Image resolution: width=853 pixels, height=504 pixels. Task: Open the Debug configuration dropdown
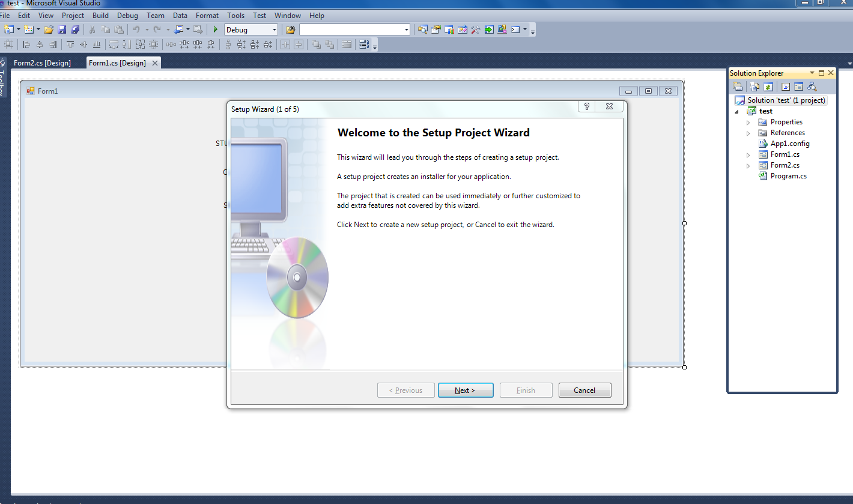[274, 29]
